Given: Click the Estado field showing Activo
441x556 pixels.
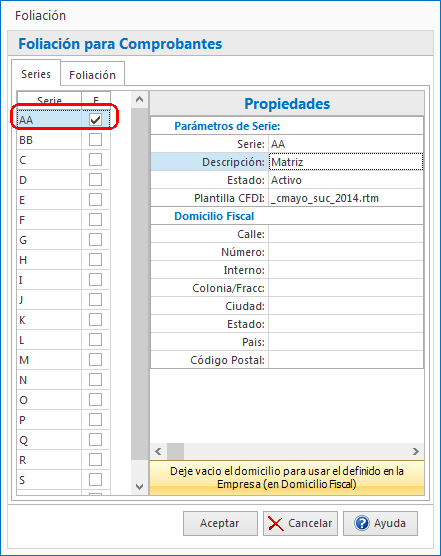Looking at the screenshot, I should point(346,180).
